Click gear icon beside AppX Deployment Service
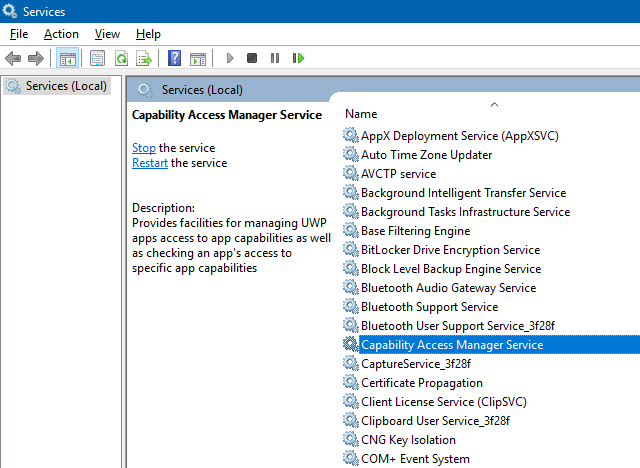Image resolution: width=640 pixels, height=468 pixels. pyautogui.click(x=351, y=135)
